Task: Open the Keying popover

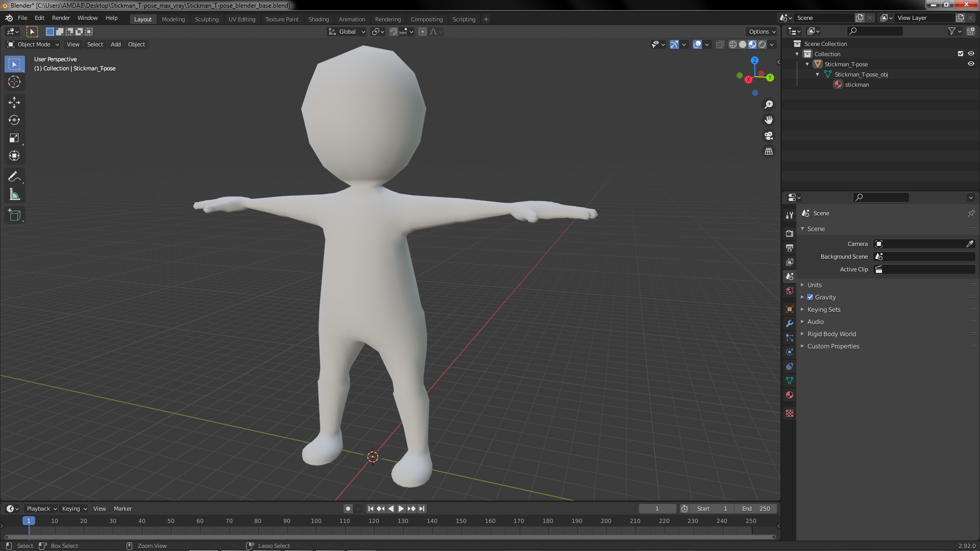Action: pyautogui.click(x=74, y=509)
